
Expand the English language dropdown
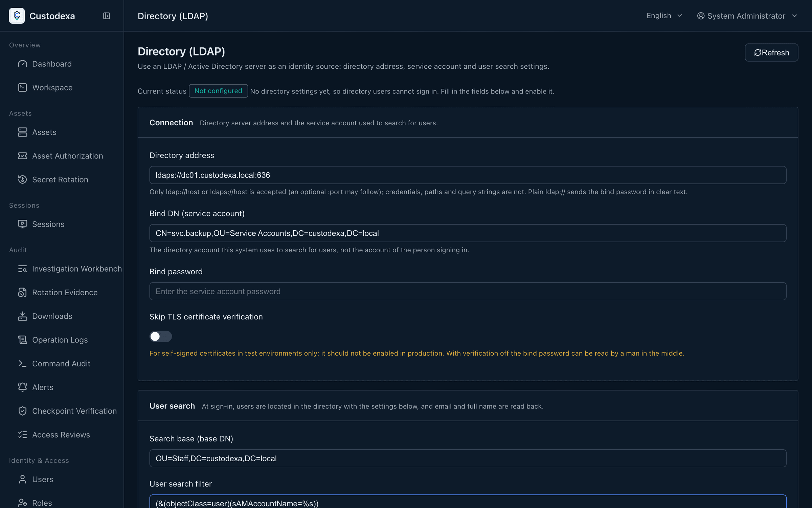[x=664, y=16]
